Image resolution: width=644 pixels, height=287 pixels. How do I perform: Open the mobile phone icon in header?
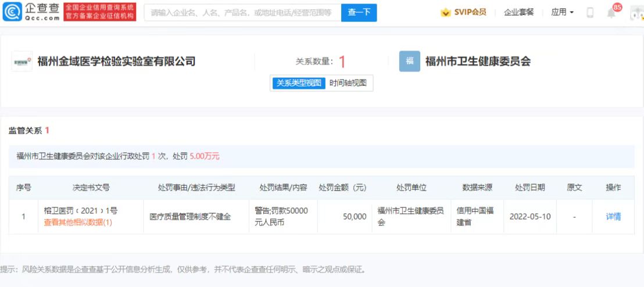point(590,13)
